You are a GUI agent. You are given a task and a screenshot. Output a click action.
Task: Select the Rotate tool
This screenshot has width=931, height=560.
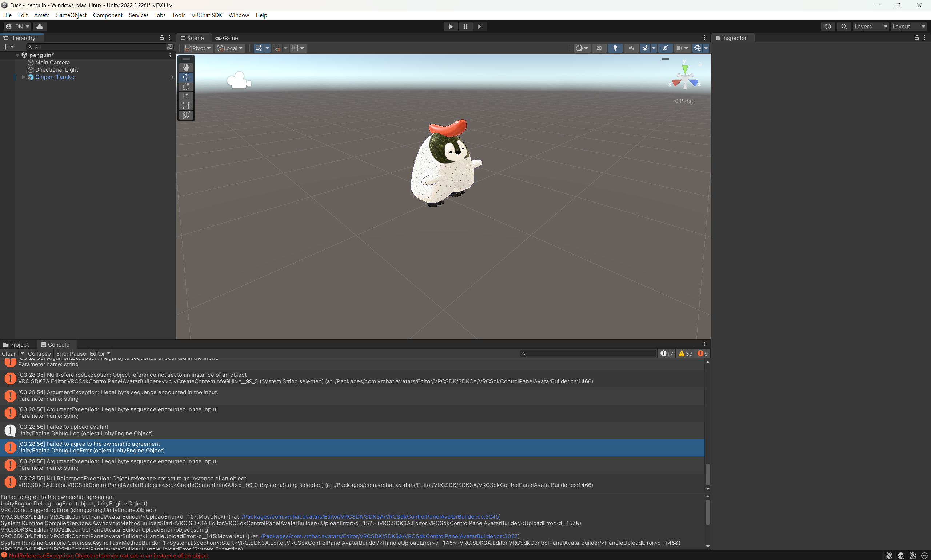(x=186, y=87)
